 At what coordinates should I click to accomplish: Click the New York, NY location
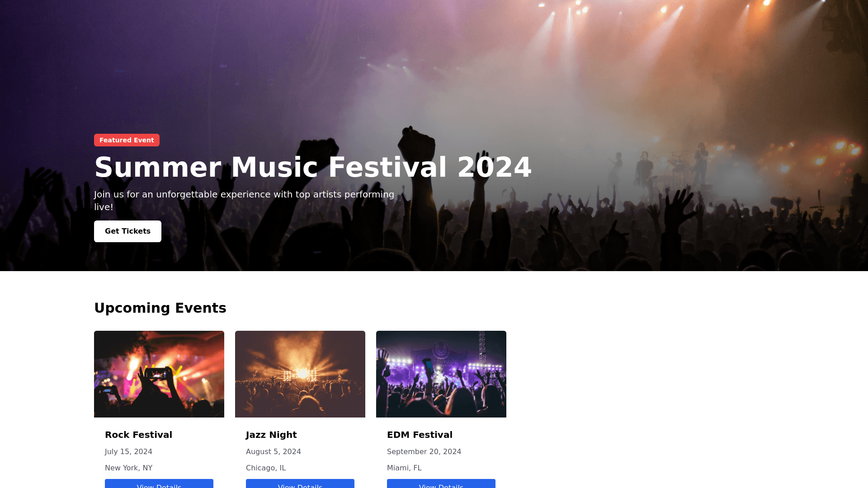point(129,468)
